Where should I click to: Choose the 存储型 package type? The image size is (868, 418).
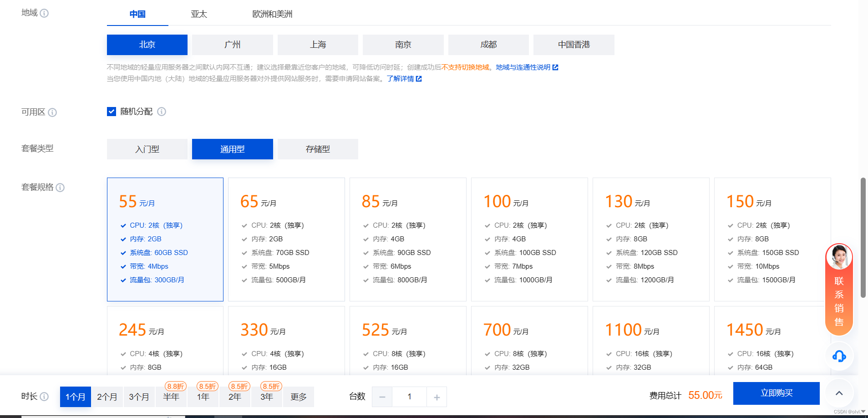click(x=318, y=149)
